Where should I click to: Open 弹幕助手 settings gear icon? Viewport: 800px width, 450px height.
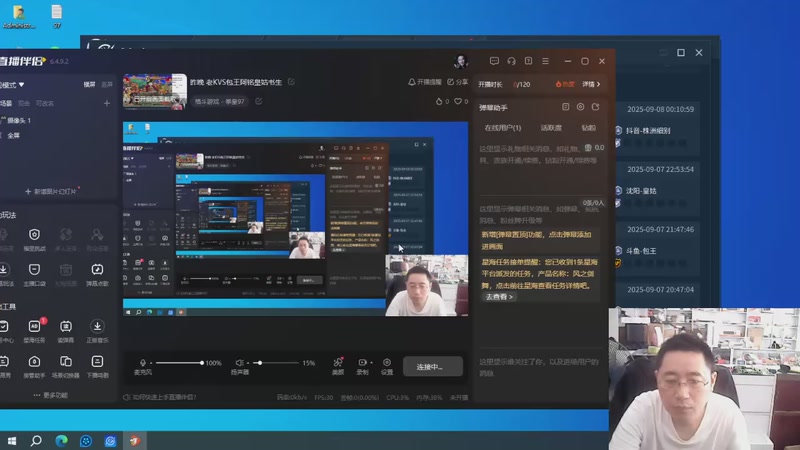pos(580,107)
